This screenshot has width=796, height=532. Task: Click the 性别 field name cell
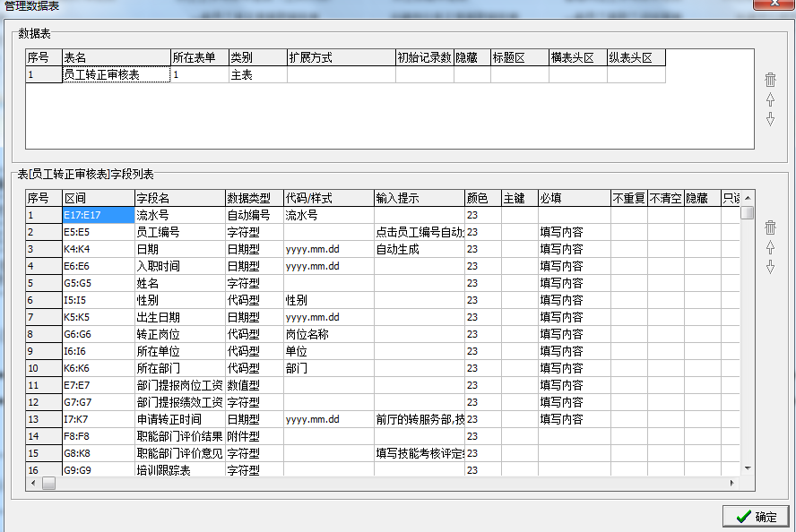pyautogui.click(x=179, y=300)
